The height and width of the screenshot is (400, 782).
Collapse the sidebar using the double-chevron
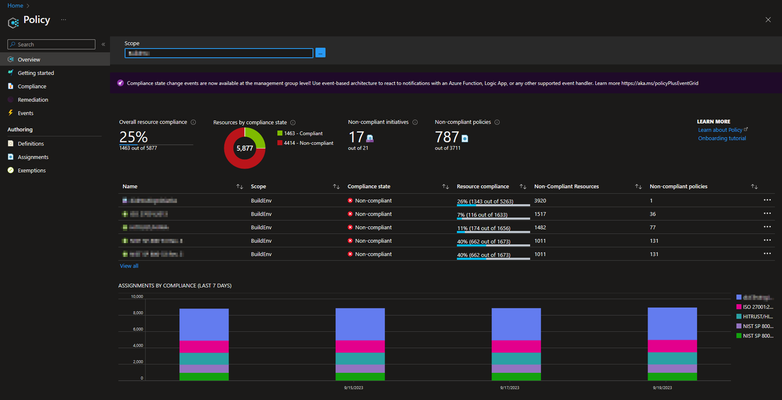[103, 44]
